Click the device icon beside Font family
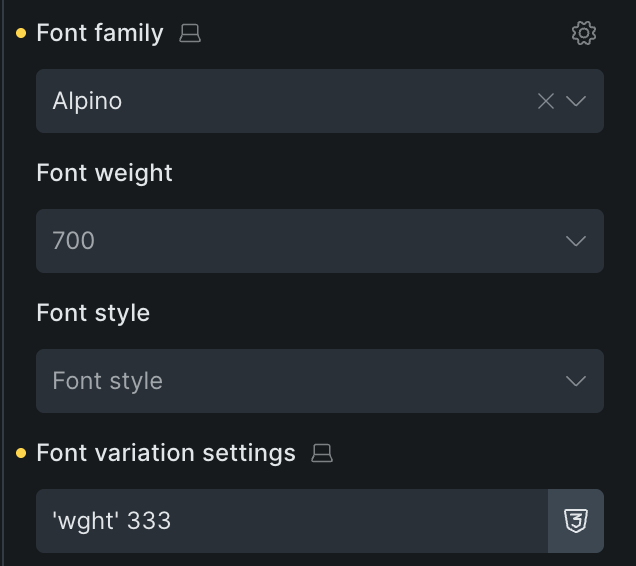Viewport: 636px width, 566px height. click(190, 34)
